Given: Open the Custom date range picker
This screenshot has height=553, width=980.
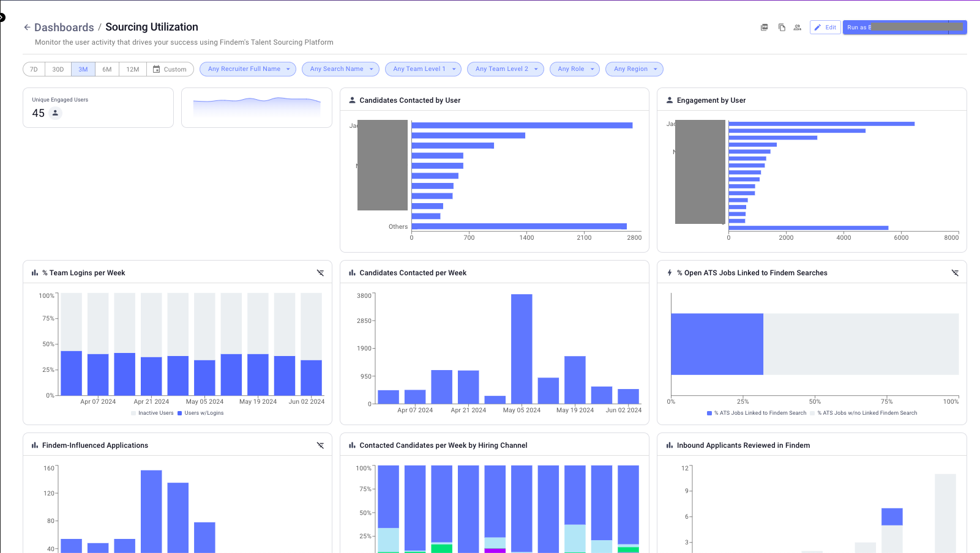Looking at the screenshot, I should pyautogui.click(x=170, y=69).
